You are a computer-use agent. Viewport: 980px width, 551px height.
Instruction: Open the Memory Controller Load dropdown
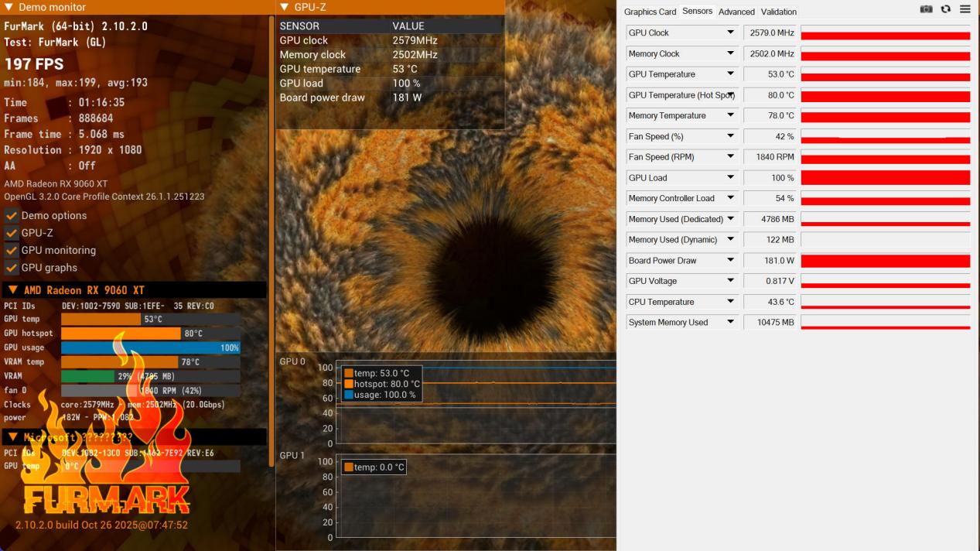(730, 198)
